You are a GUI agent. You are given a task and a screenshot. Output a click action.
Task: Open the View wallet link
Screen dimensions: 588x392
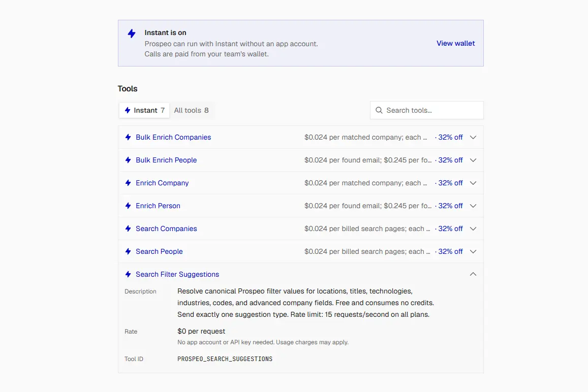click(456, 43)
